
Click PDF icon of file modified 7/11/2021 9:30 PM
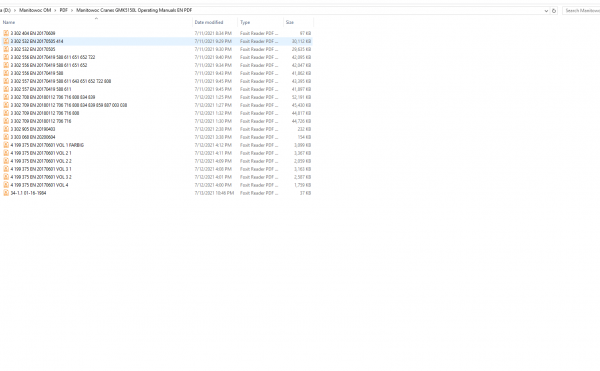pyautogui.click(x=6, y=49)
